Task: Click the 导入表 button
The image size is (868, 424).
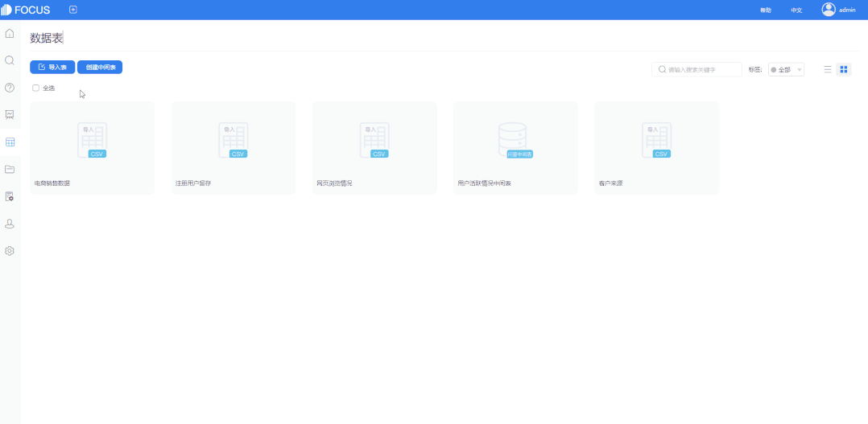Action: click(52, 67)
